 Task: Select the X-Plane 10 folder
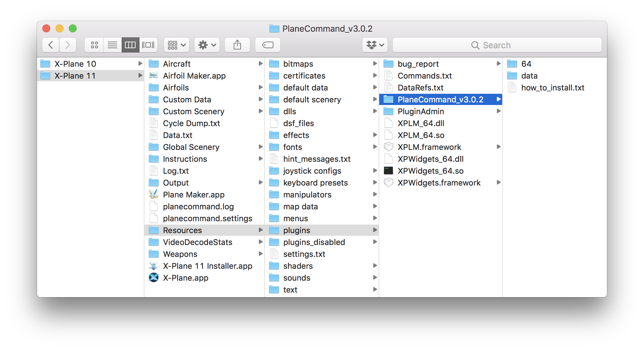75,64
